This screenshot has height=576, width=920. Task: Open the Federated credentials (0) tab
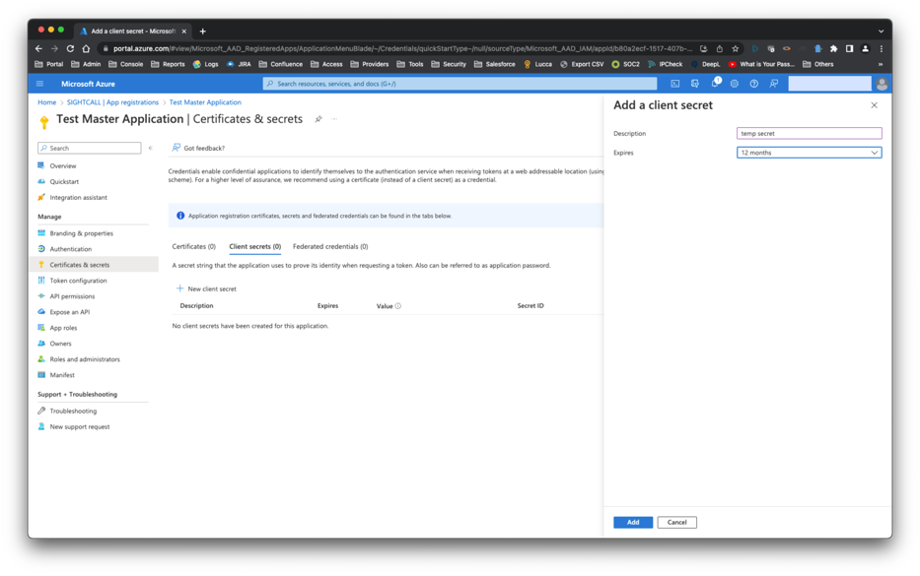coord(330,246)
